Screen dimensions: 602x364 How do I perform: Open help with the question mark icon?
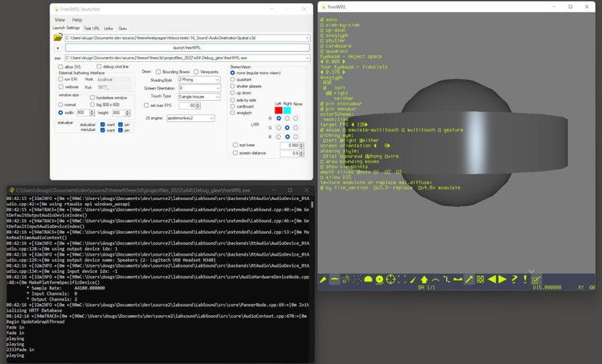(514, 280)
